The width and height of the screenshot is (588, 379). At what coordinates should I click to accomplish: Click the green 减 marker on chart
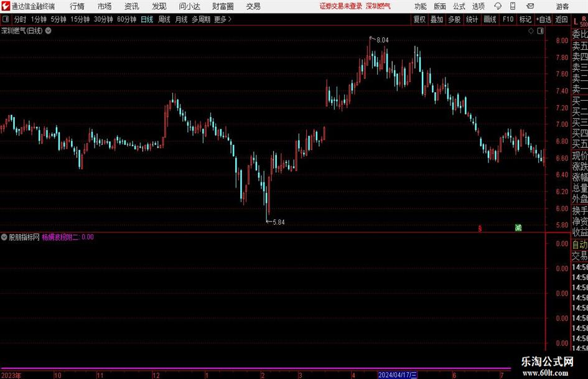point(518,227)
